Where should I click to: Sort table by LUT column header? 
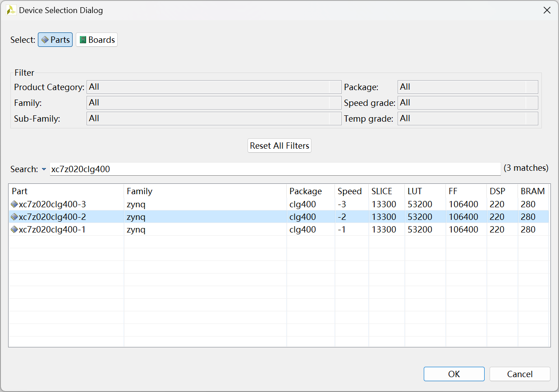coord(426,191)
